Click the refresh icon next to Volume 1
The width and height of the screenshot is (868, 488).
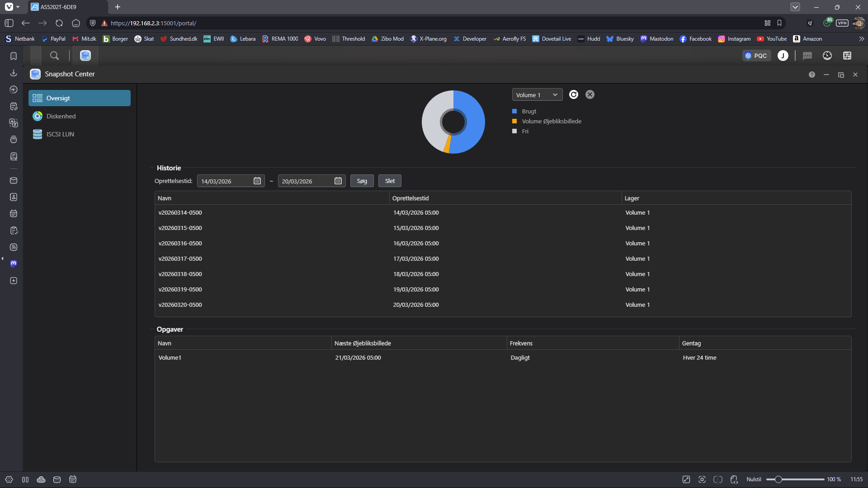pyautogui.click(x=573, y=94)
